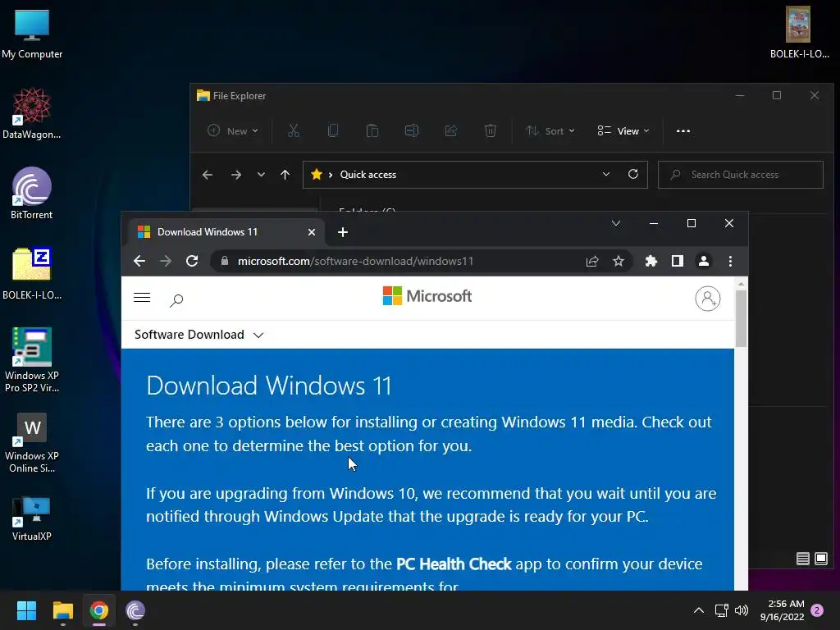
Task: Click Quick access in the File Explorer address bar
Action: (x=368, y=175)
